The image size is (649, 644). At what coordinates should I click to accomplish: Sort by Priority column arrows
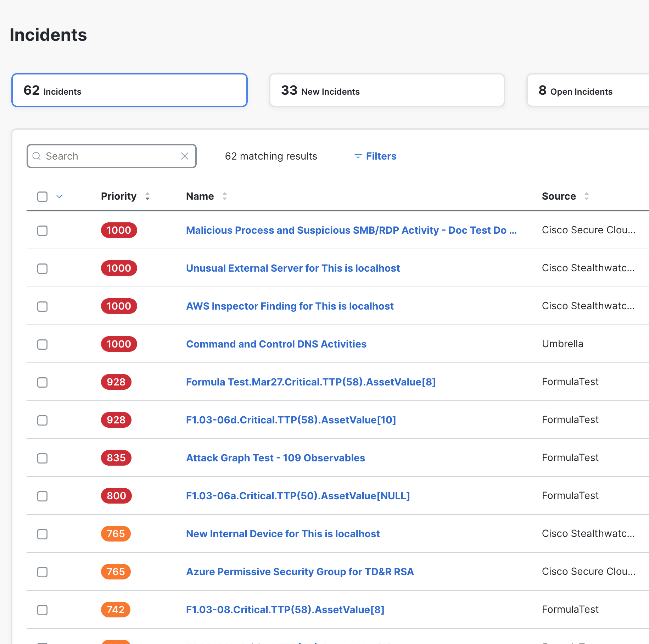(x=147, y=196)
